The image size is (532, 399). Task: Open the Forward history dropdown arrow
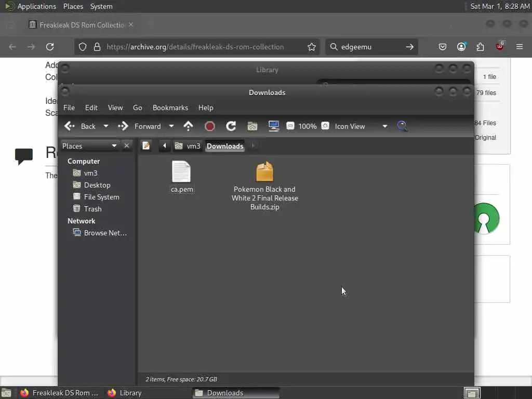click(171, 126)
